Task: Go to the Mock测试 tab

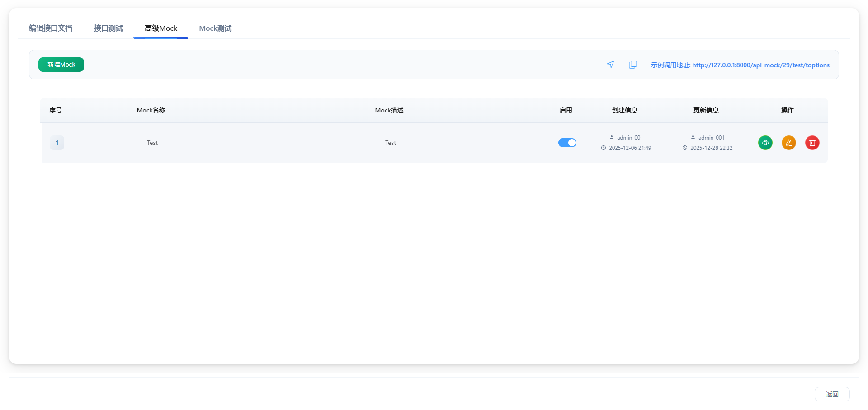Action: [215, 28]
